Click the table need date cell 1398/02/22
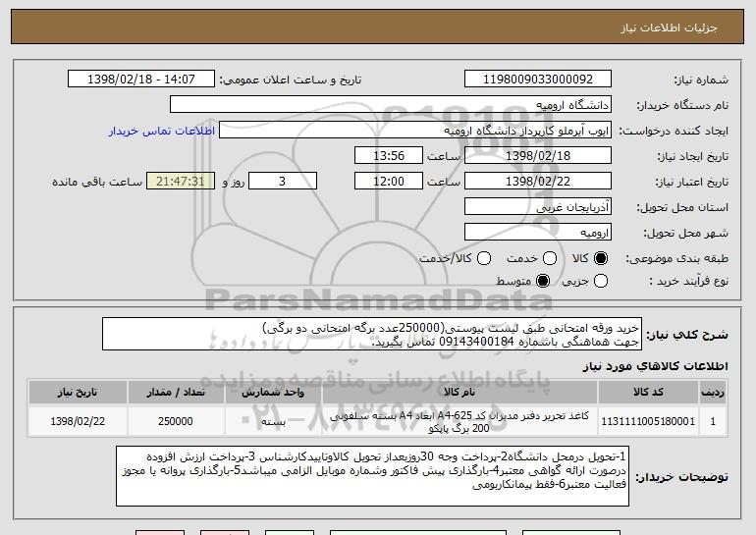Screen dimensions: 756x535 [78, 421]
